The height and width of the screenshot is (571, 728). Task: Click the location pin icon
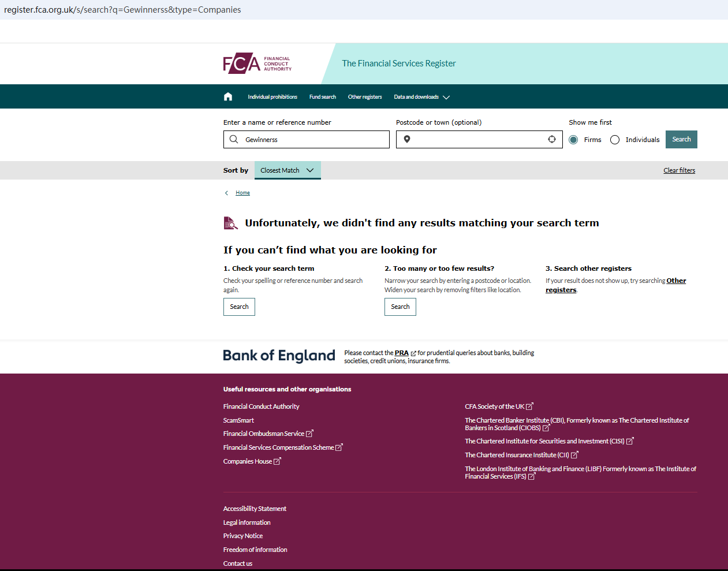407,139
